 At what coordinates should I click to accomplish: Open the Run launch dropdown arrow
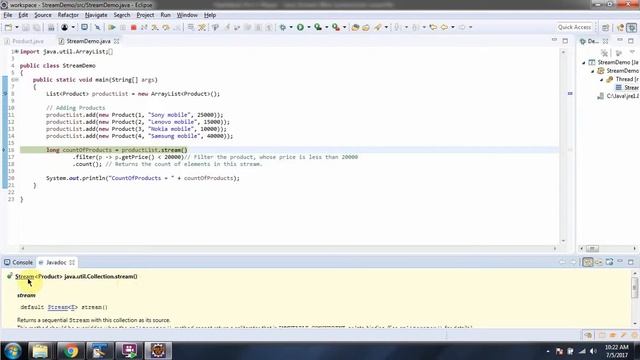point(309,27)
